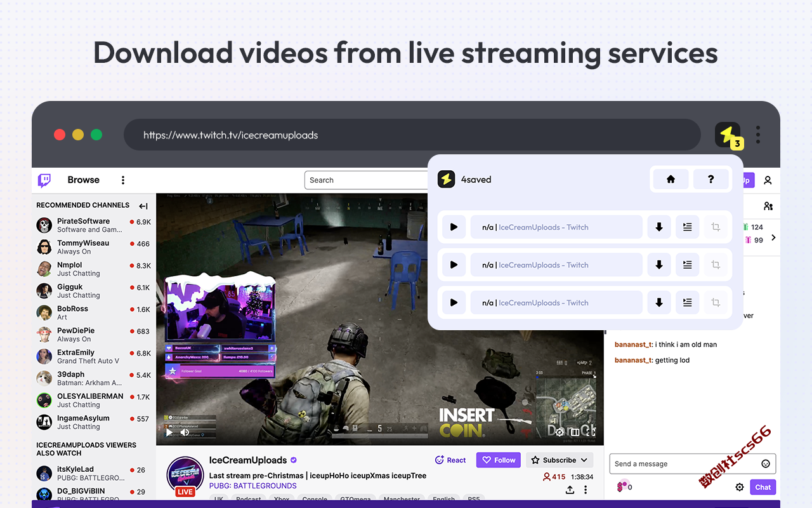
Task: Click bananast_t username in 'getting lod' message
Action: point(633,360)
